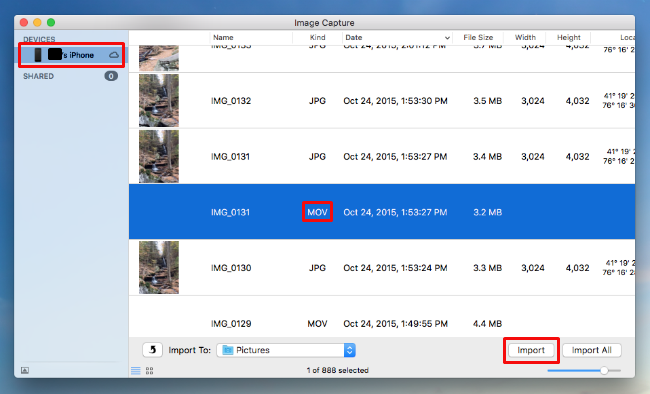This screenshot has height=394, width=650.
Task: Open the Import To Pictures dropdown
Action: (286, 350)
